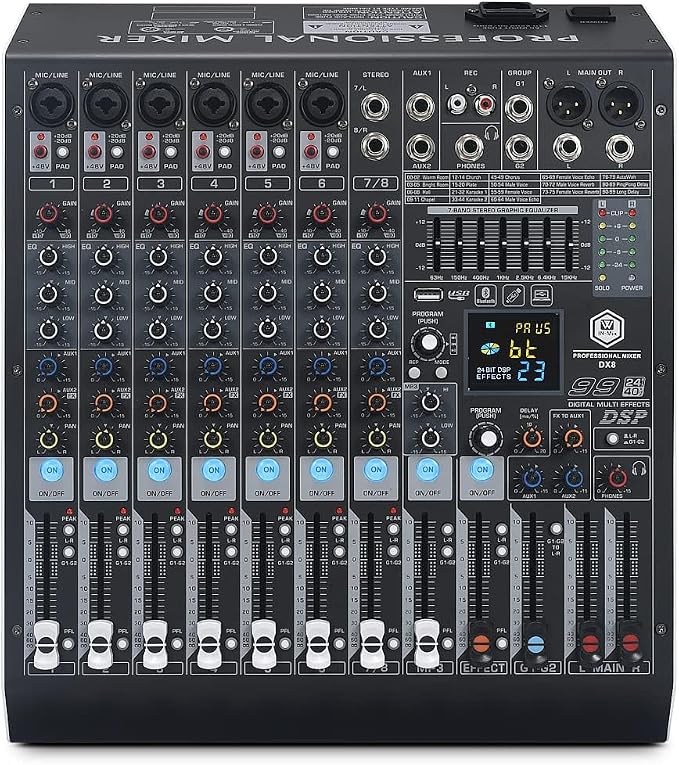
Task: Click the channel 1 fader cap
Action: [x=46, y=644]
